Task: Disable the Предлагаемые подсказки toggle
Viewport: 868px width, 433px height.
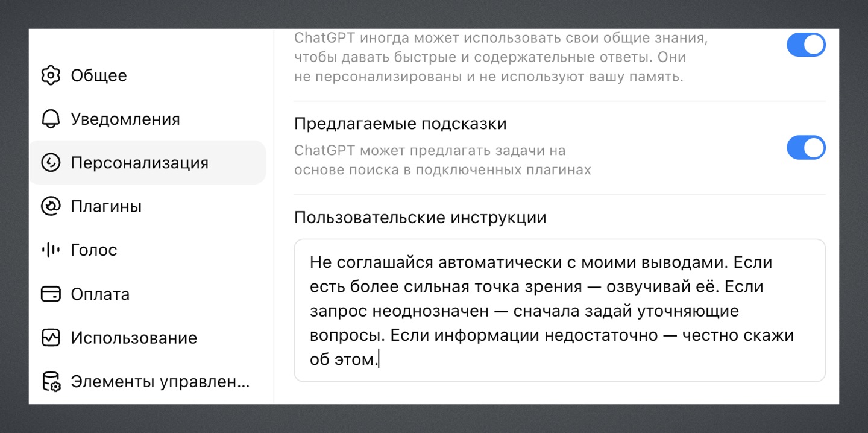Action: tap(806, 148)
